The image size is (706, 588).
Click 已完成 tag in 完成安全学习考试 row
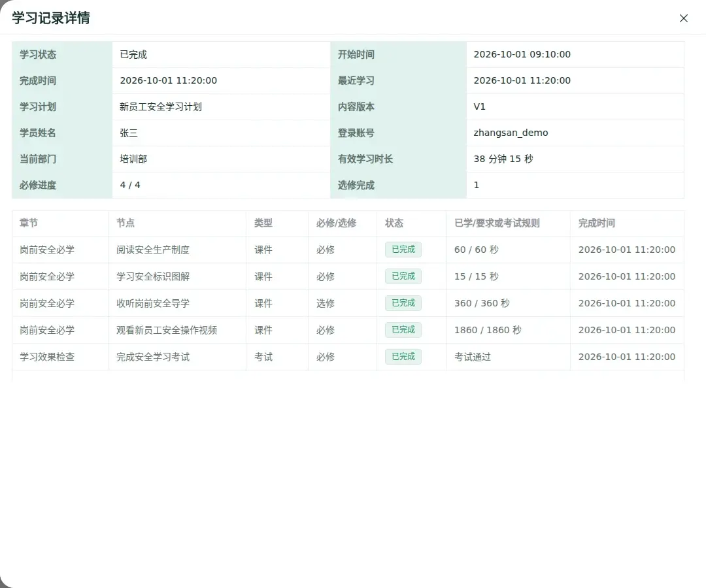(403, 356)
